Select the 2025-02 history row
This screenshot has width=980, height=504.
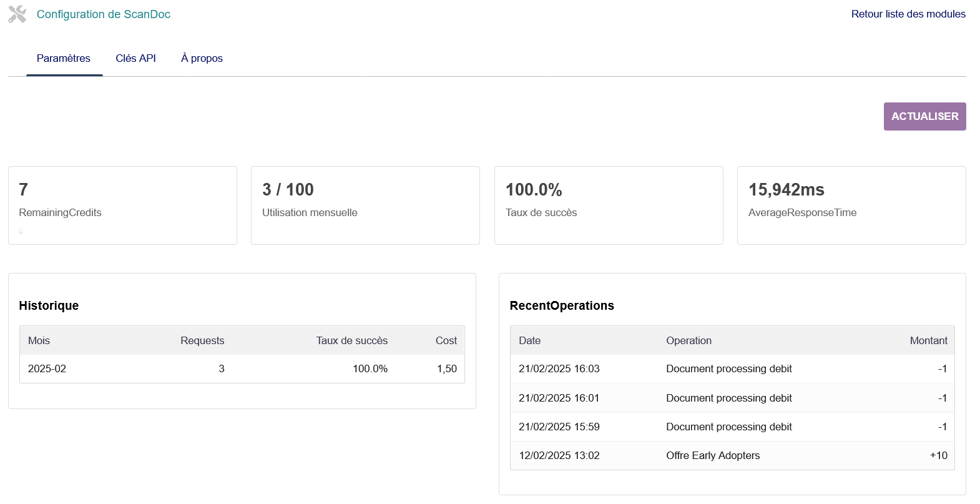(242, 368)
